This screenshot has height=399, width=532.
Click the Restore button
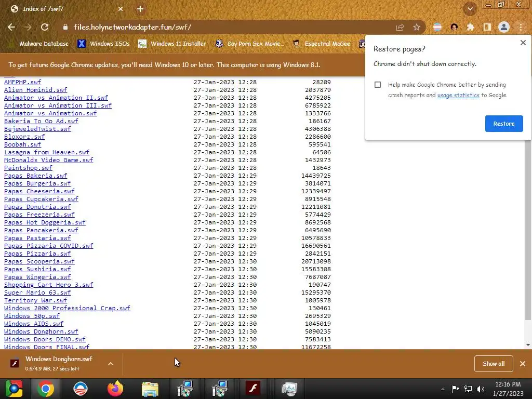pos(504,124)
